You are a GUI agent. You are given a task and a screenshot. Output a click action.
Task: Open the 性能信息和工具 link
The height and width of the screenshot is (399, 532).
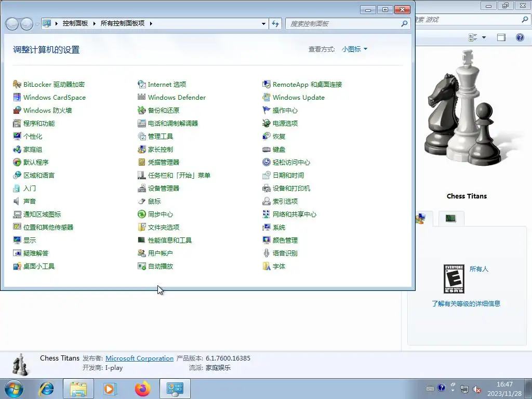click(x=170, y=240)
